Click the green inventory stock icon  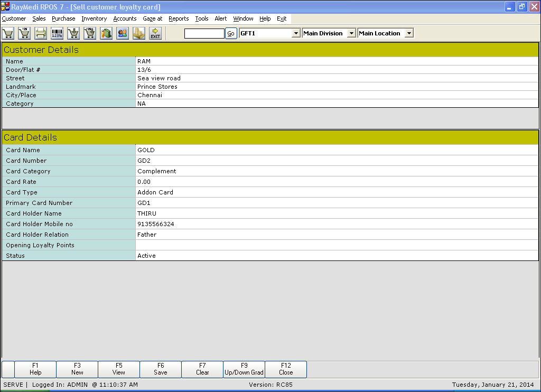pos(106,33)
